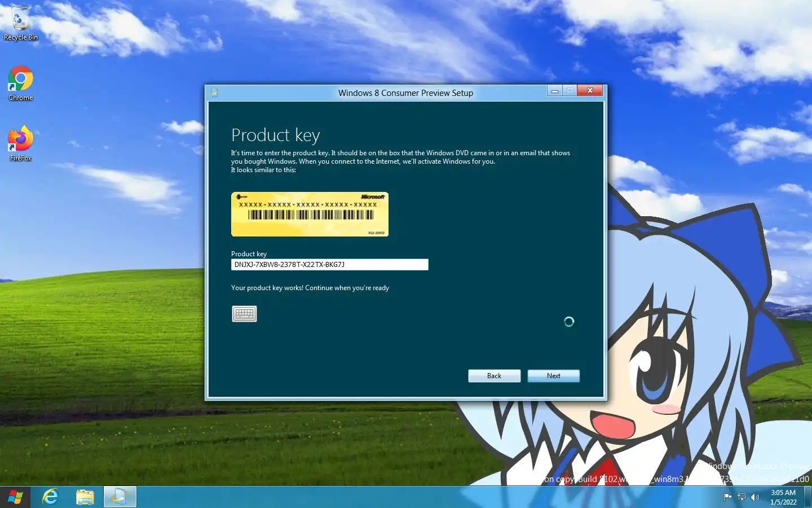The width and height of the screenshot is (812, 508).
Task: Click the 'Product key' heading text
Action: coord(275,135)
